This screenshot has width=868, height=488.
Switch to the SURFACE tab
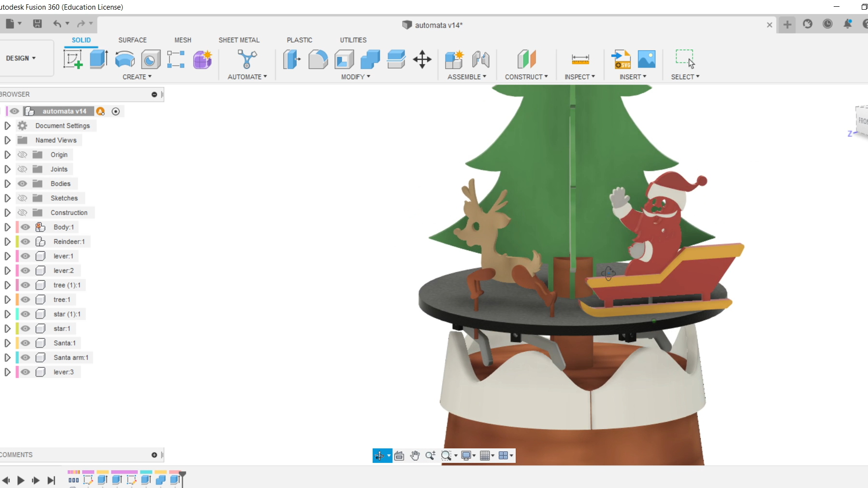[x=132, y=40]
